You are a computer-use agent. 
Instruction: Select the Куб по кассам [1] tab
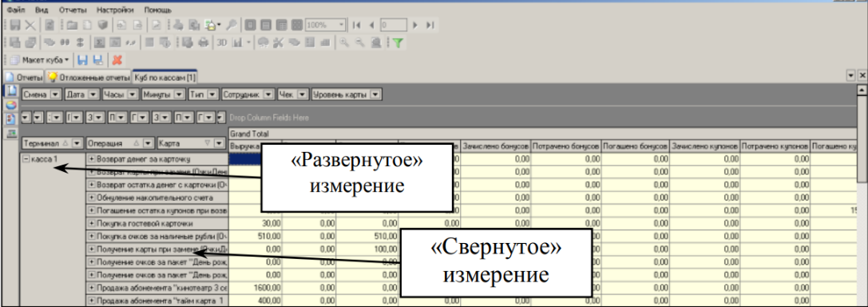click(165, 78)
